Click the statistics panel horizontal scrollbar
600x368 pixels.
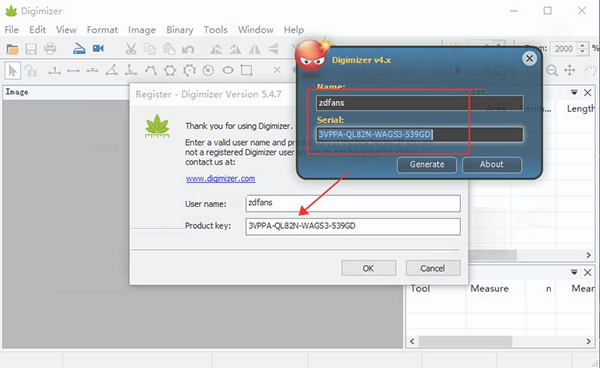(500, 341)
